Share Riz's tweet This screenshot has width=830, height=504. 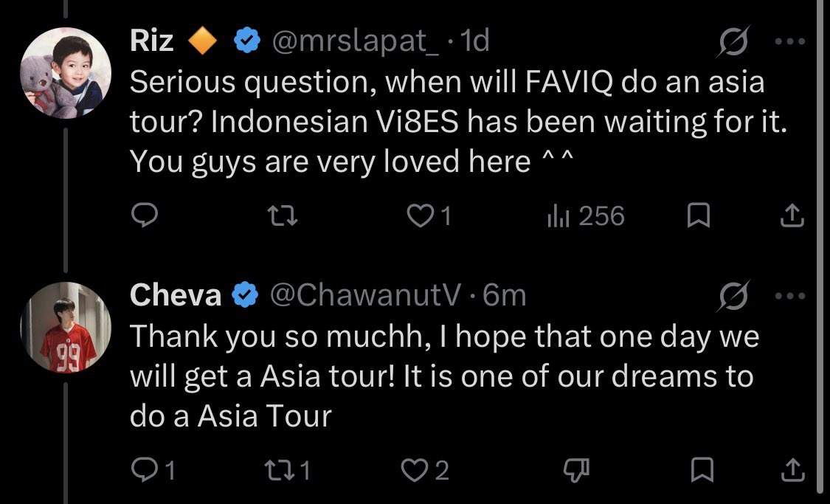point(792,216)
